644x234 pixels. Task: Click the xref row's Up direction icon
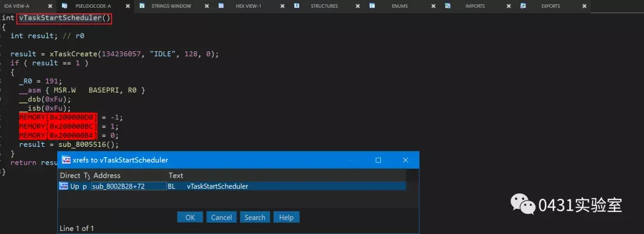click(64, 186)
